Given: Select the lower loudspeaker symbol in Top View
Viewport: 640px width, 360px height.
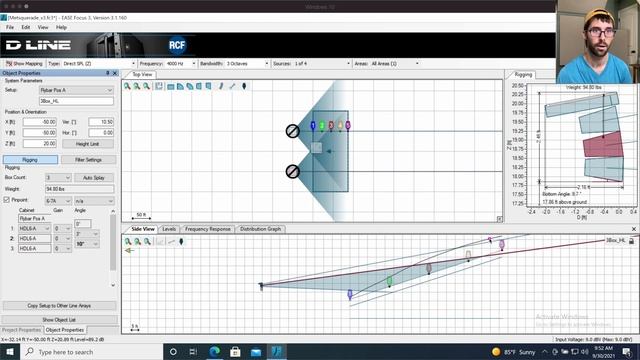Looking at the screenshot, I should pos(293,171).
